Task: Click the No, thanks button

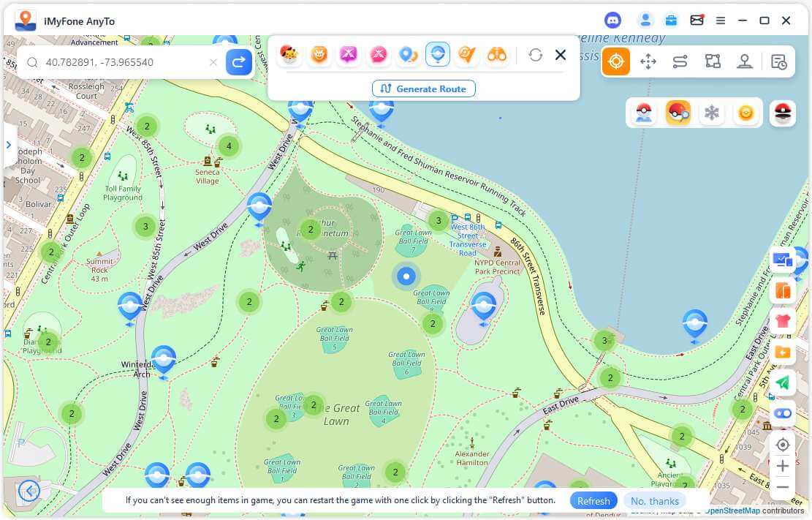Action: 655,501
